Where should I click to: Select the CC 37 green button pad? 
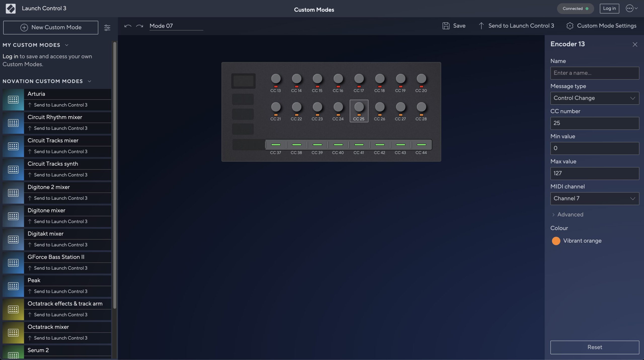[x=276, y=145]
